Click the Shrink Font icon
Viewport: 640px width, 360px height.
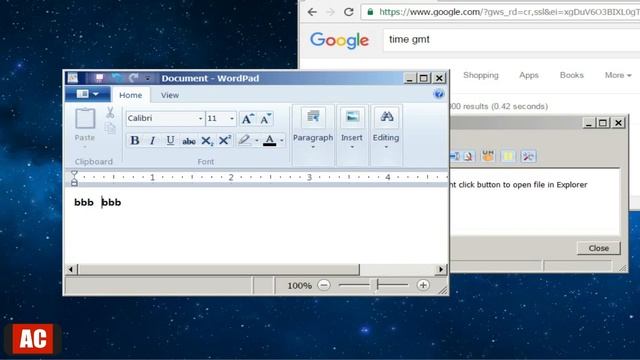pos(266,119)
